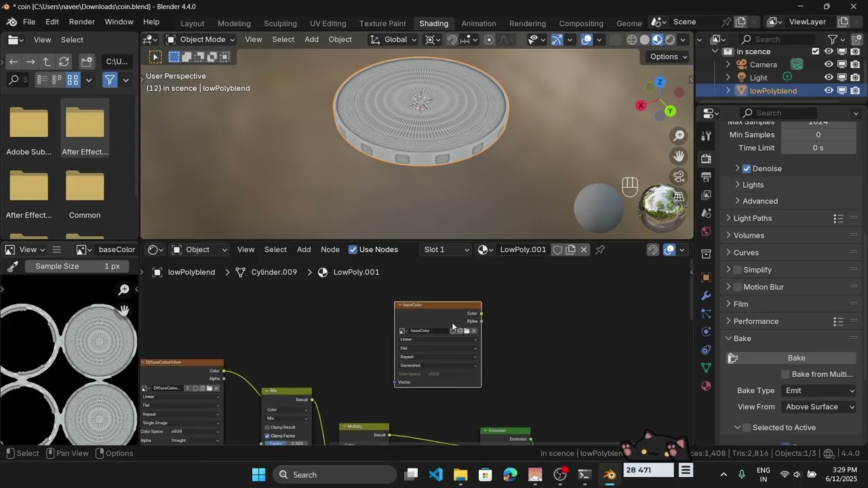Toggle the pin icon in node editor header
868x488 pixels.
(x=600, y=249)
